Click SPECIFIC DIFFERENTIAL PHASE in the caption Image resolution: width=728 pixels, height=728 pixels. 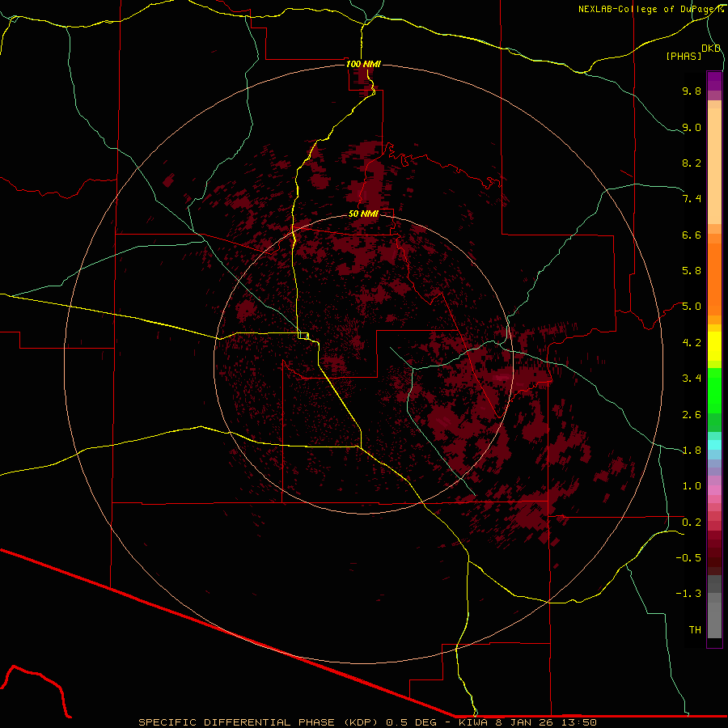click(x=236, y=722)
